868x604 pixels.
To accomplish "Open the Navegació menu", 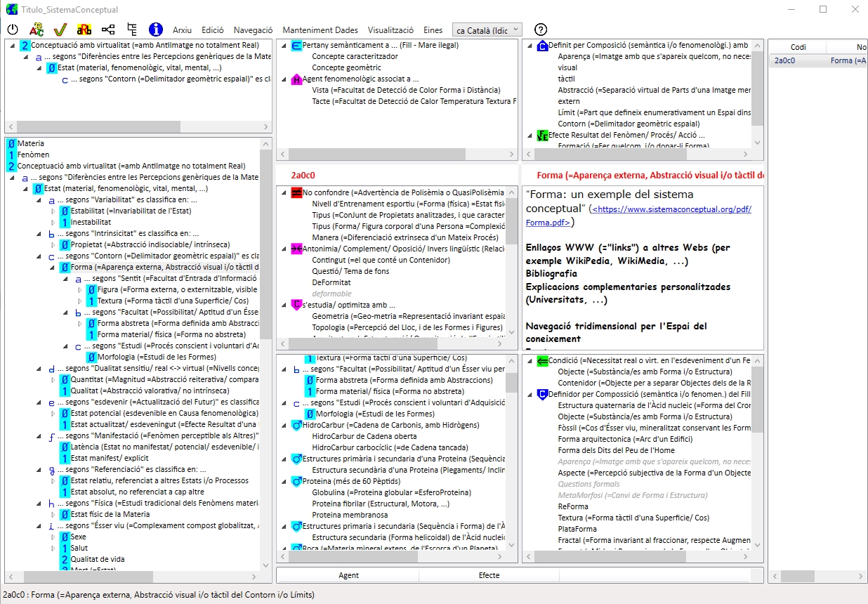I will click(253, 30).
